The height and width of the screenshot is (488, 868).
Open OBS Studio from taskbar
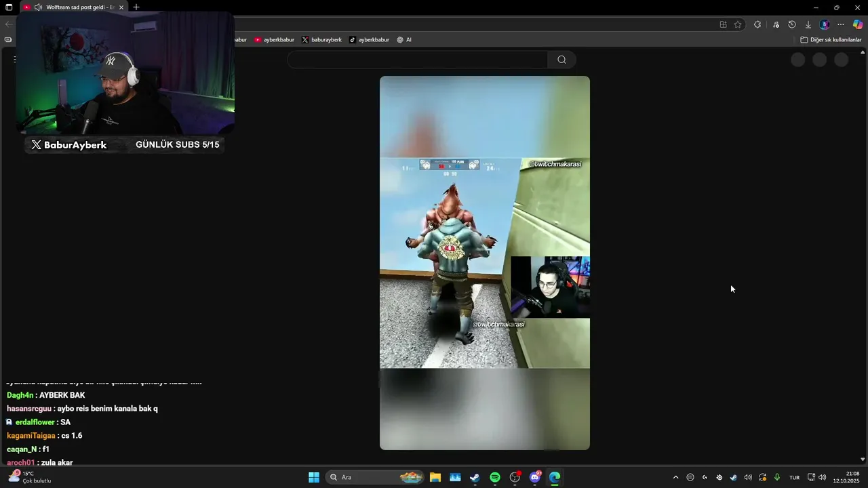515,477
